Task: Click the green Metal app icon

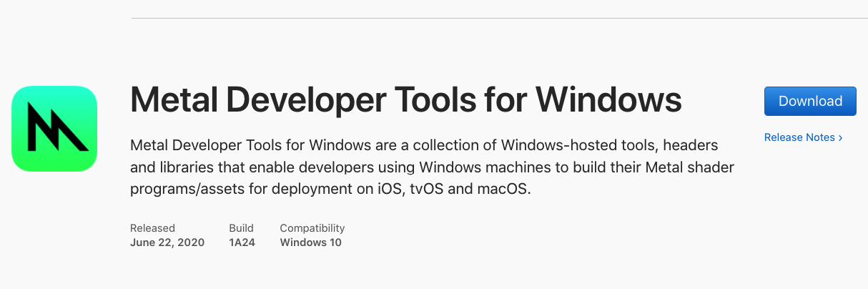Action: tap(54, 129)
